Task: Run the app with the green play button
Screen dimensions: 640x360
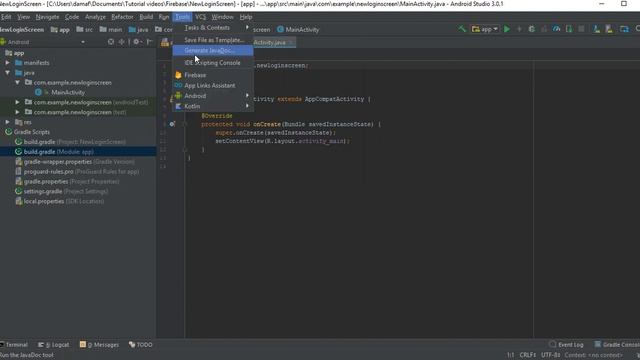Action: (507, 29)
